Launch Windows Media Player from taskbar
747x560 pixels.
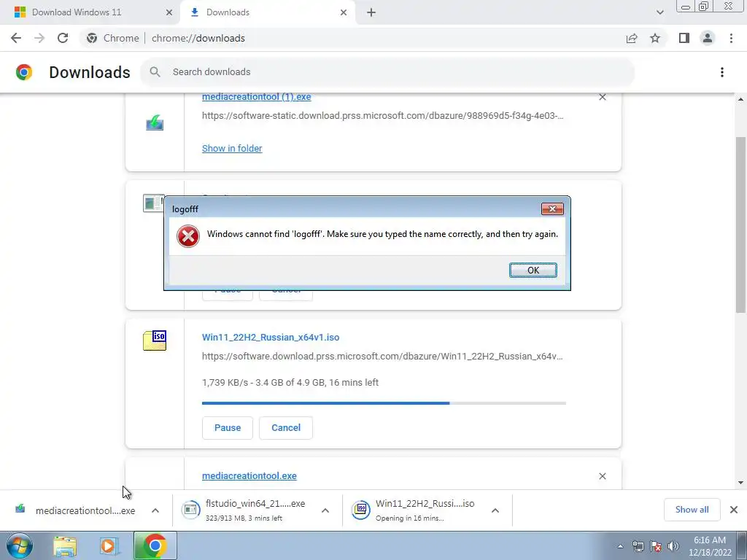click(x=108, y=545)
